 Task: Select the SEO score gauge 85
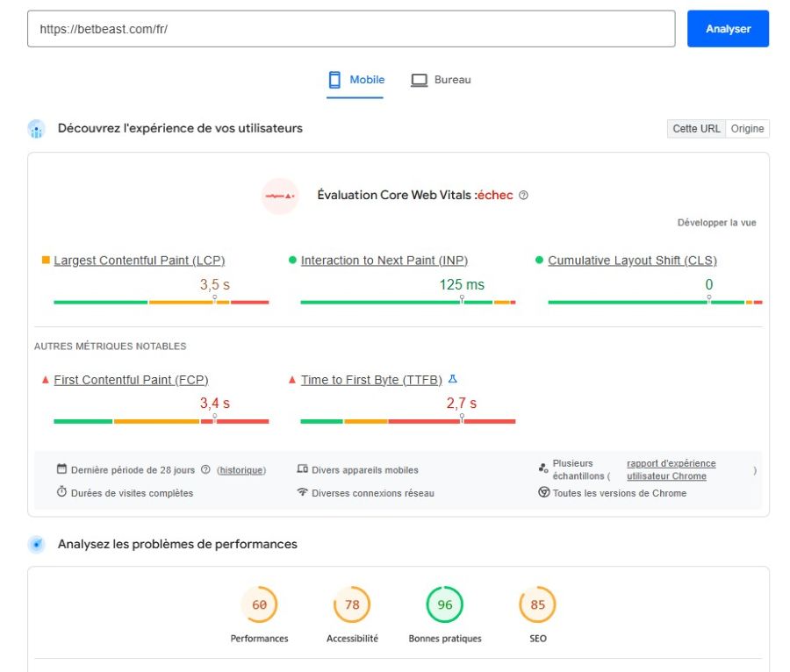tap(537, 604)
